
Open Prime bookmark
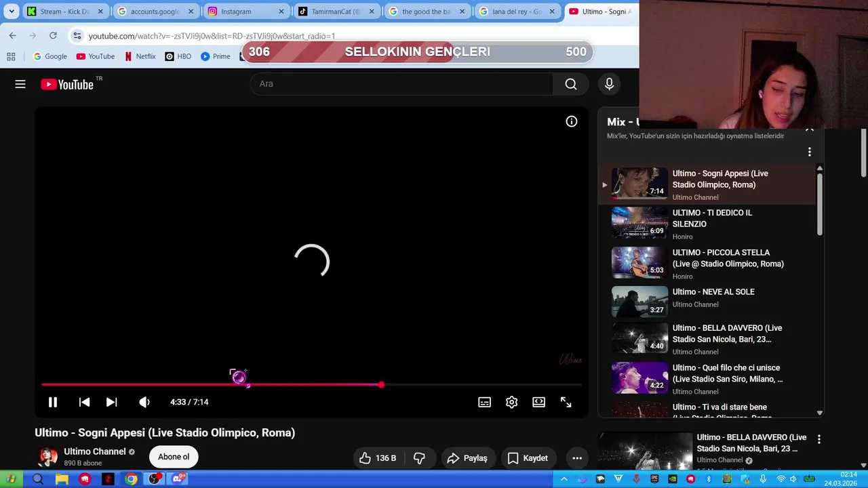coord(216,56)
